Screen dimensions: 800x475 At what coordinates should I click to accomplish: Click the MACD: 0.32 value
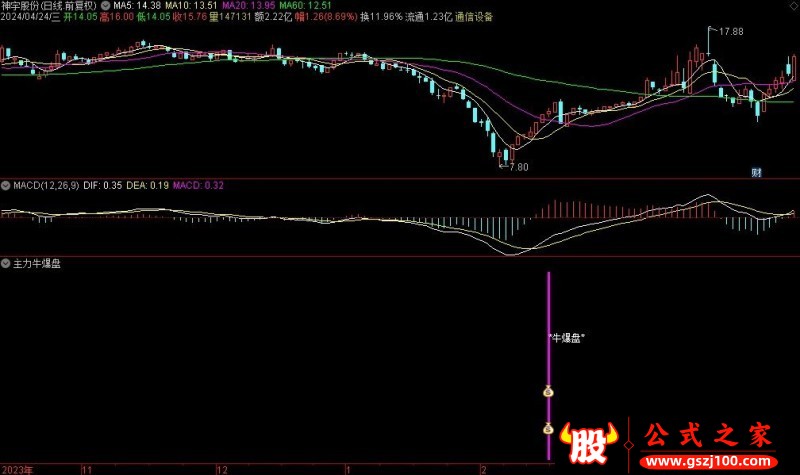(x=198, y=186)
